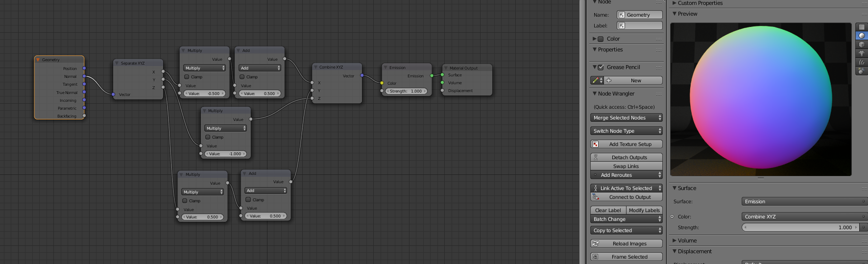This screenshot has width=868, height=264.
Task: Open Color input Combine XYZ selector
Action: coord(804,216)
